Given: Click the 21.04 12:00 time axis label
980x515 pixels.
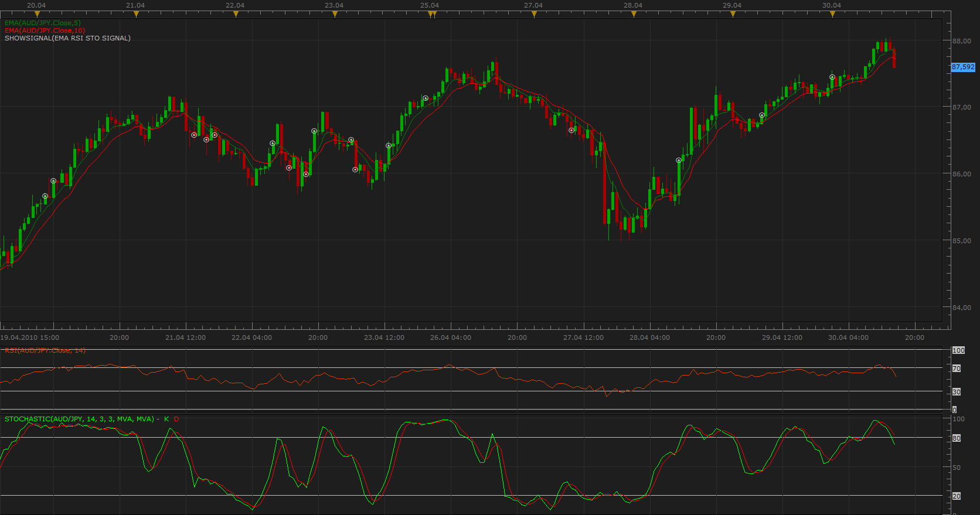Looking at the screenshot, I should pos(185,337).
